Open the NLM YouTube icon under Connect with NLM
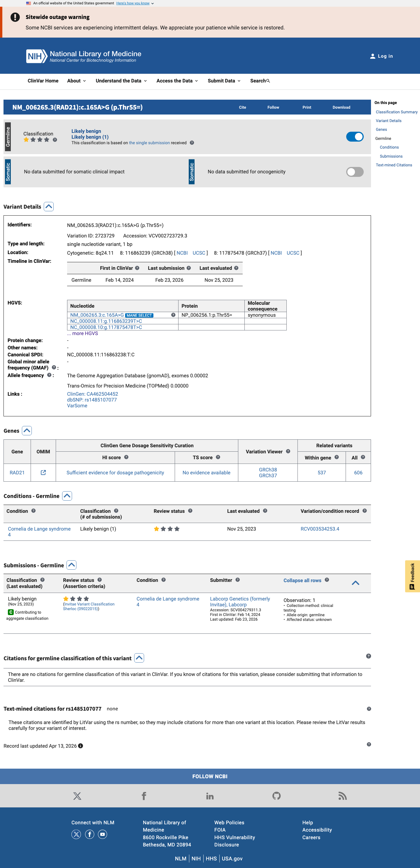Image resolution: width=420 pixels, height=868 pixels. pos(103,834)
